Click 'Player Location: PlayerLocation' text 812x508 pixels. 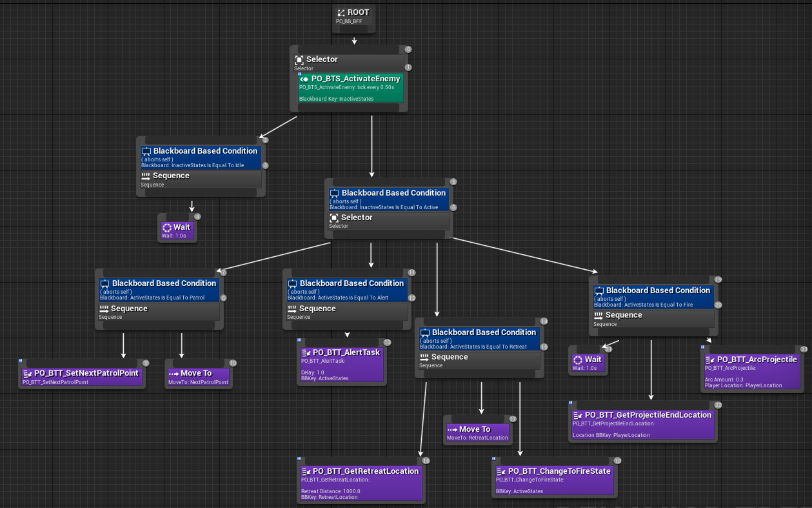tap(743, 385)
